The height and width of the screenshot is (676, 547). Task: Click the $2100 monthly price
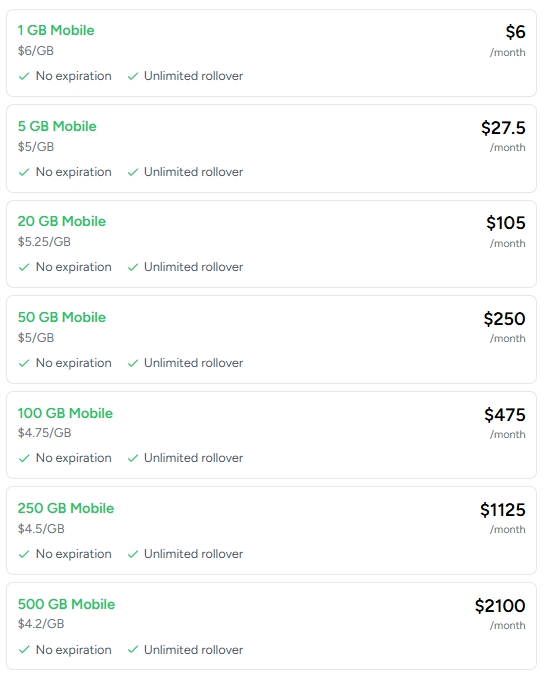pyautogui.click(x=500, y=606)
